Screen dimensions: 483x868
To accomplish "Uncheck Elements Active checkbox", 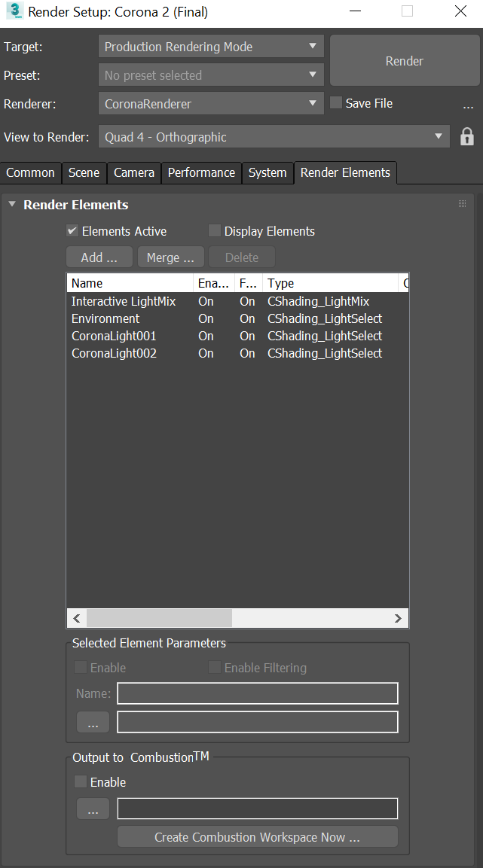I will 72,231.
